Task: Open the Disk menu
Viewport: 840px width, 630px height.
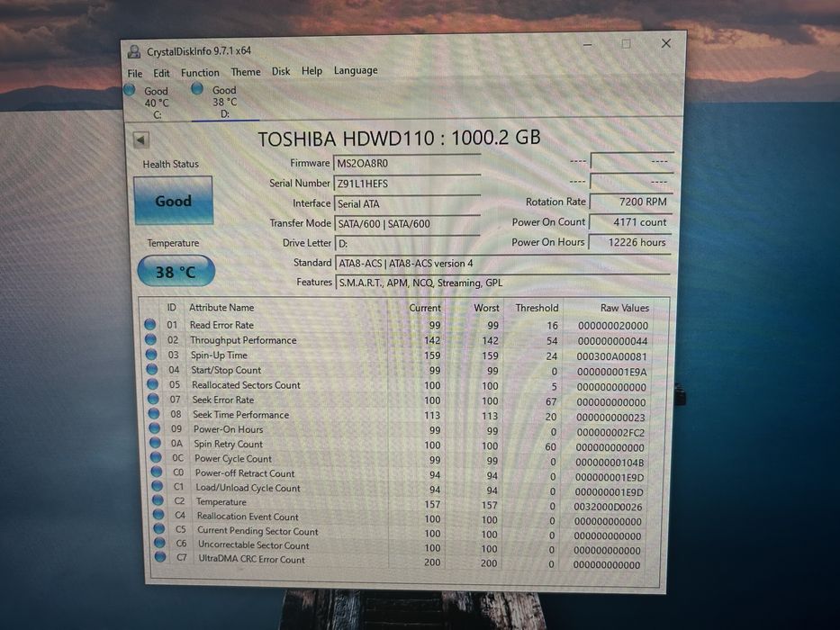Action: point(281,71)
